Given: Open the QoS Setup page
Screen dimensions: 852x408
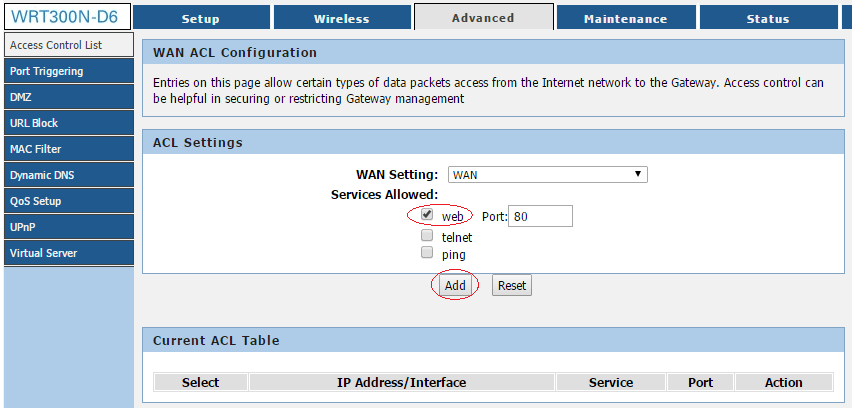Looking at the screenshot, I should pos(67,201).
